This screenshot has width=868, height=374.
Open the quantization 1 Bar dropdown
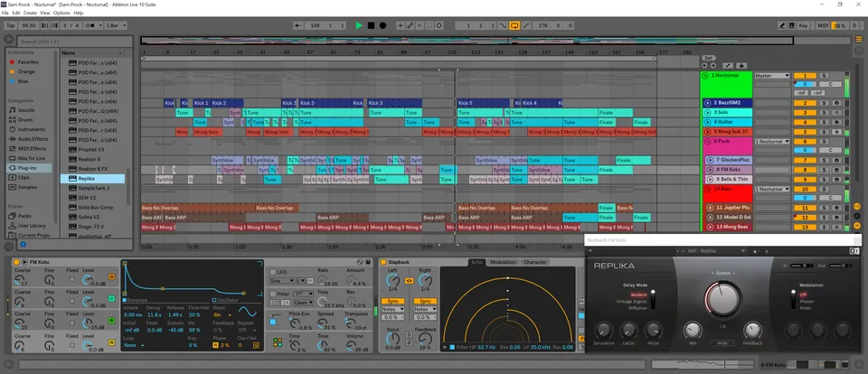(116, 25)
